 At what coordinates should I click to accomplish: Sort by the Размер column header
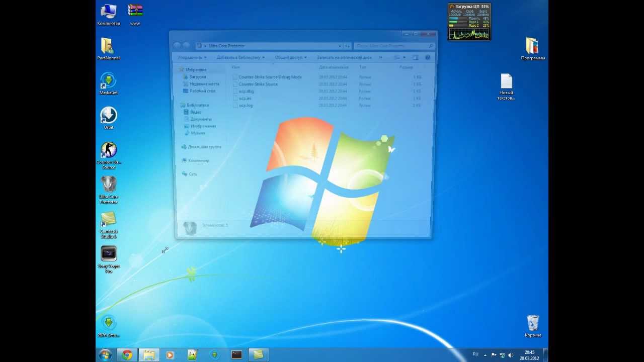pyautogui.click(x=406, y=67)
